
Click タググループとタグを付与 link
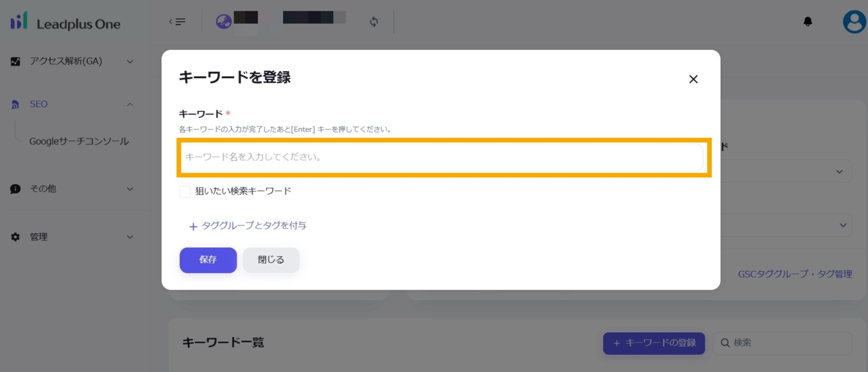(x=248, y=226)
